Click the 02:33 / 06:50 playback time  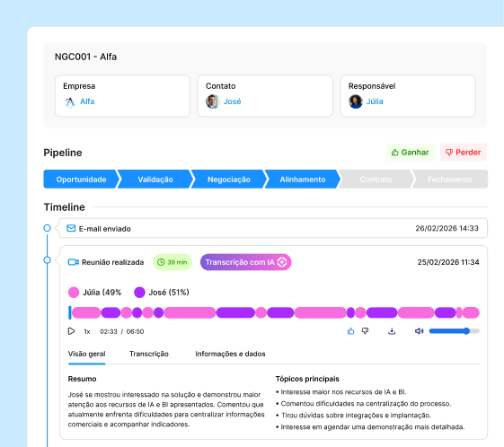(122, 331)
